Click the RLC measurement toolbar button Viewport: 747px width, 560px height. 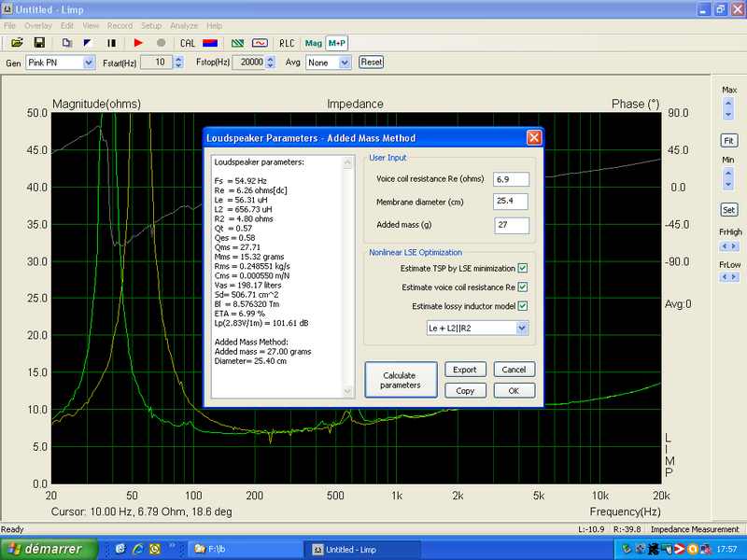click(x=287, y=43)
